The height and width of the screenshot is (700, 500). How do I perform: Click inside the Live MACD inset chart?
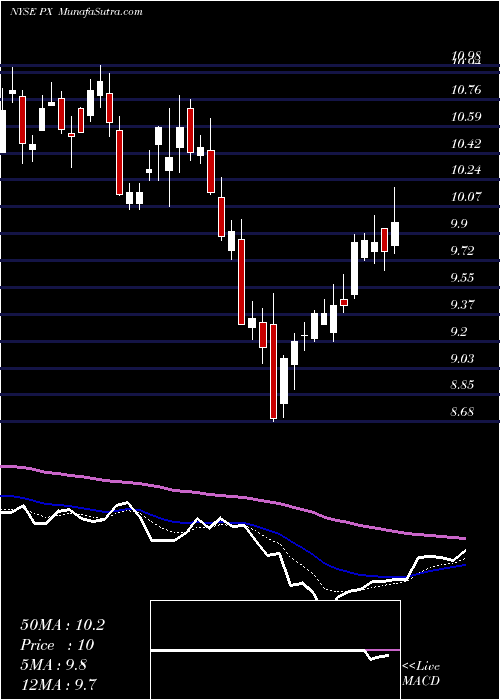275,650
